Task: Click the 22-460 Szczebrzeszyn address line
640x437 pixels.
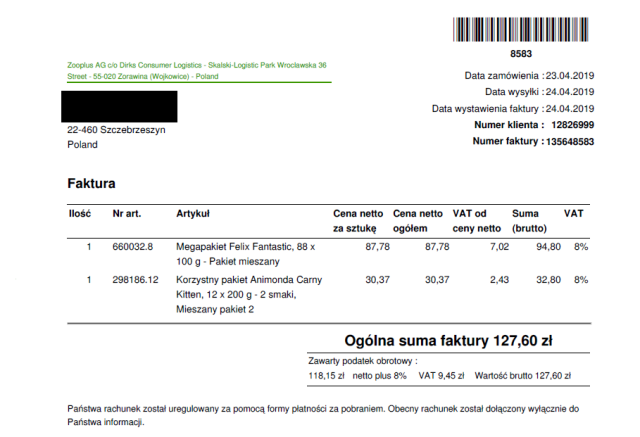Action: coord(116,130)
